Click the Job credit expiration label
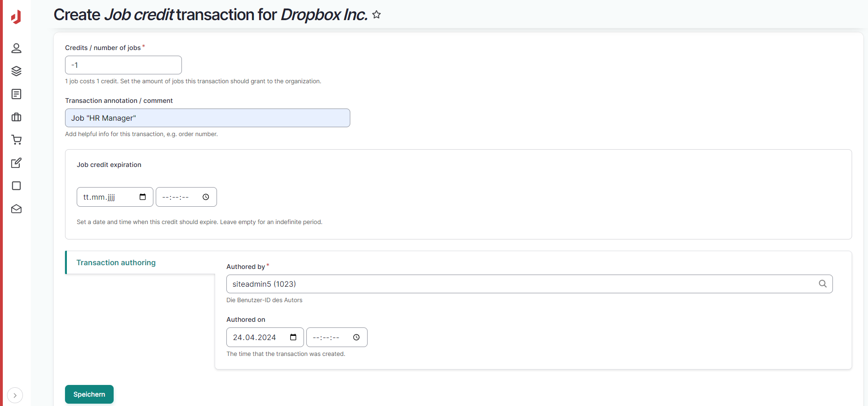 pyautogui.click(x=109, y=165)
